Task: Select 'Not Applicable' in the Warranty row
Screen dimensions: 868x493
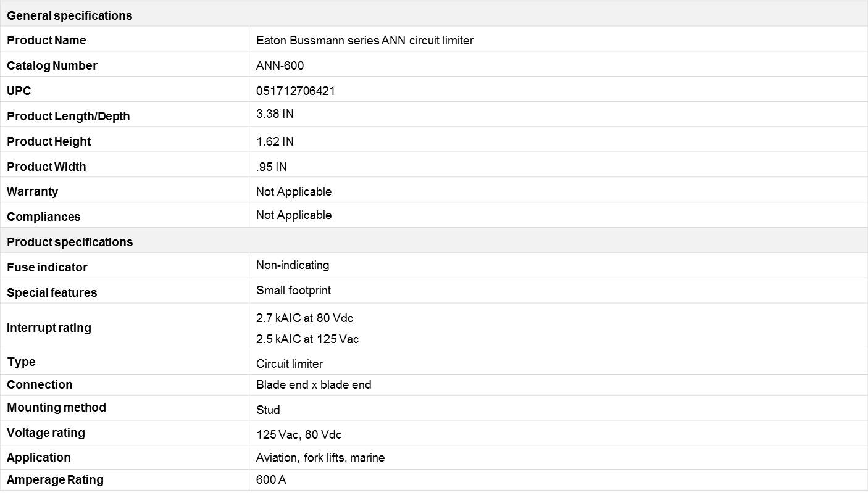Action: [x=294, y=192]
